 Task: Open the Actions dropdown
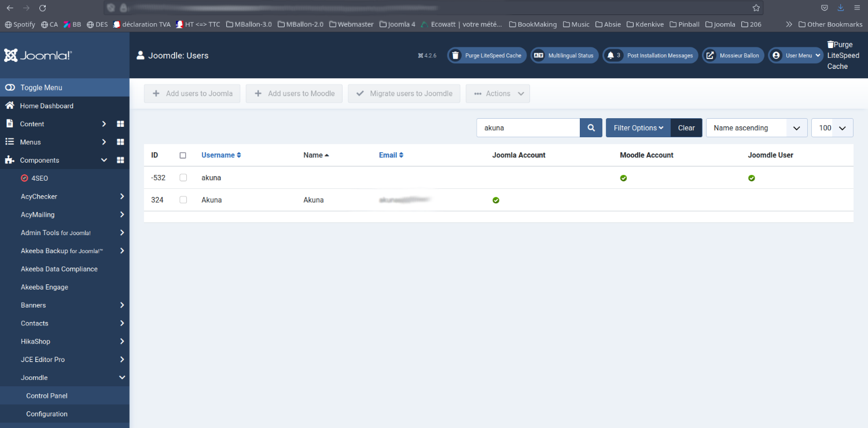[498, 94]
